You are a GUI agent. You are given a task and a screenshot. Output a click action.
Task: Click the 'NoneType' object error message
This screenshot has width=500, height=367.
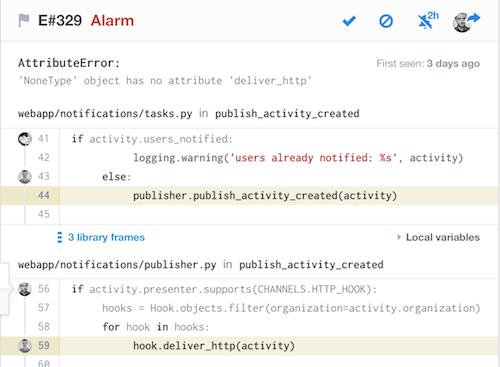coord(165,81)
